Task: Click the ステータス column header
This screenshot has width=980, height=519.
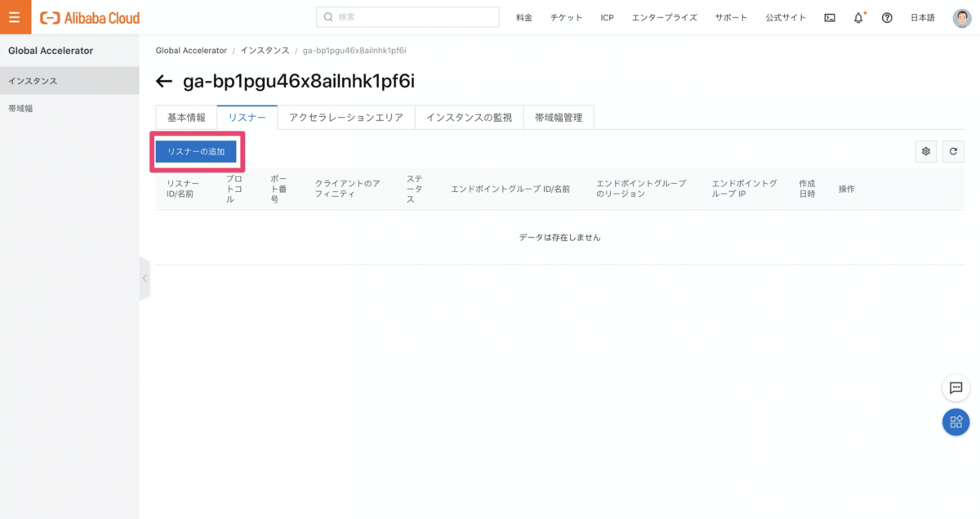Action: pyautogui.click(x=414, y=189)
